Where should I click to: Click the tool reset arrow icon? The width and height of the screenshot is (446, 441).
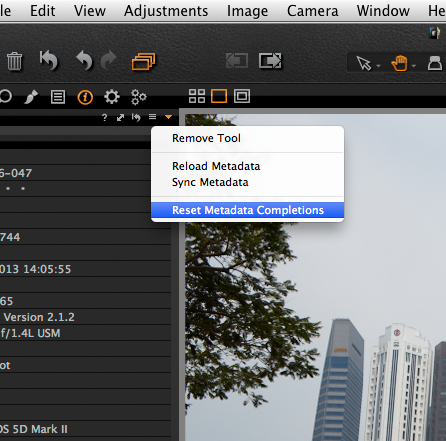click(136, 117)
